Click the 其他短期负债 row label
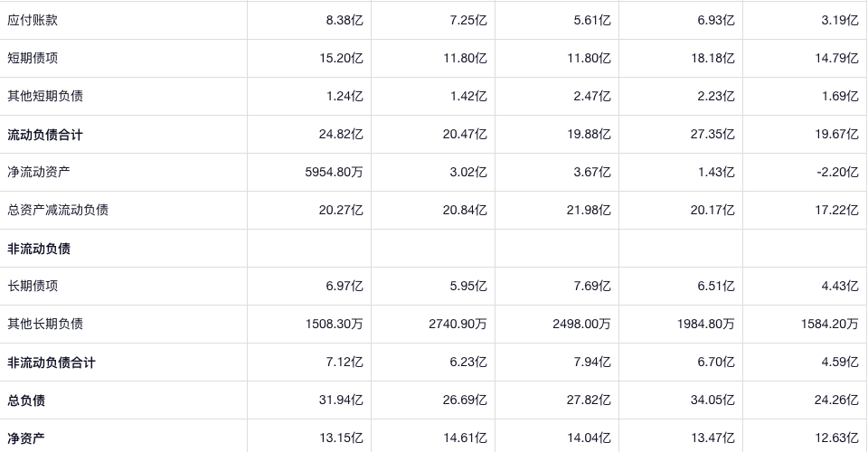Image resolution: width=868 pixels, height=452 pixels. coord(45,96)
